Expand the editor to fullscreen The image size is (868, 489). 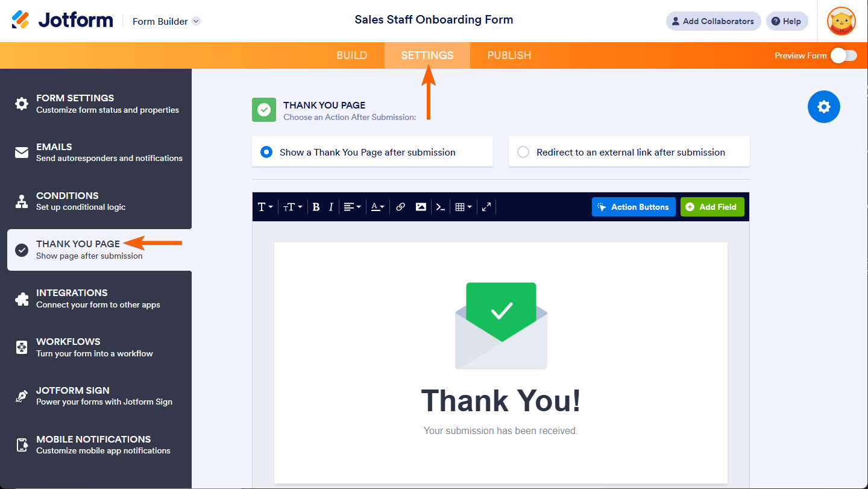(x=486, y=207)
